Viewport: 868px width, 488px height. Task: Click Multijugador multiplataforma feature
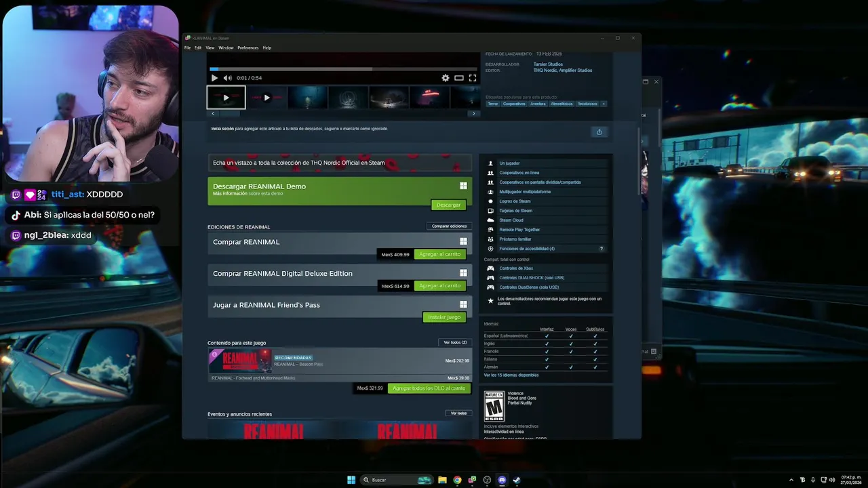click(x=525, y=192)
